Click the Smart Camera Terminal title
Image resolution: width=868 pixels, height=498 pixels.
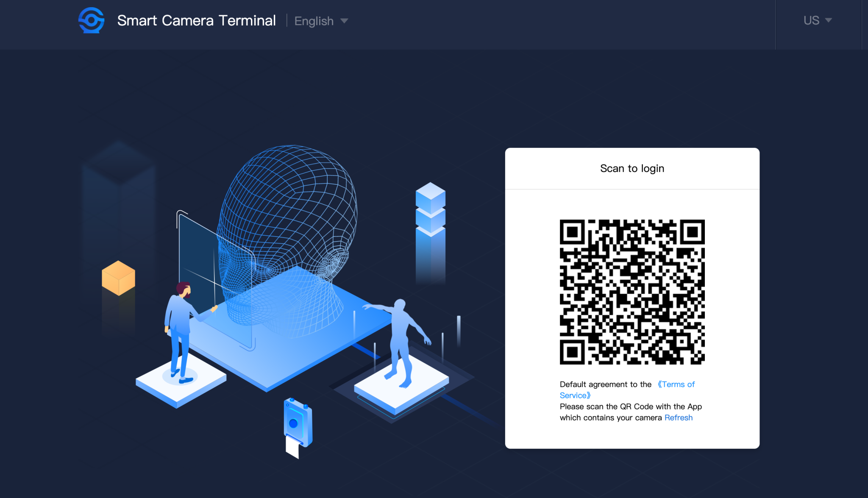point(196,20)
